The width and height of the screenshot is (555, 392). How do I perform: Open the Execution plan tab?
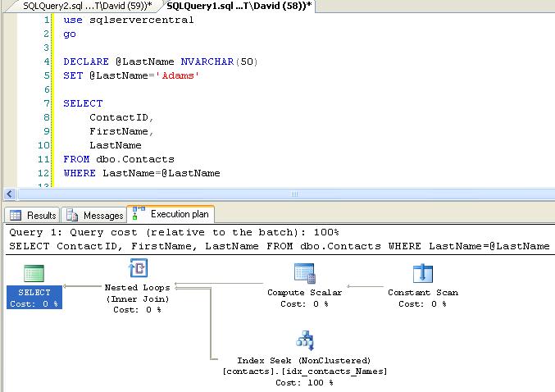click(171, 214)
